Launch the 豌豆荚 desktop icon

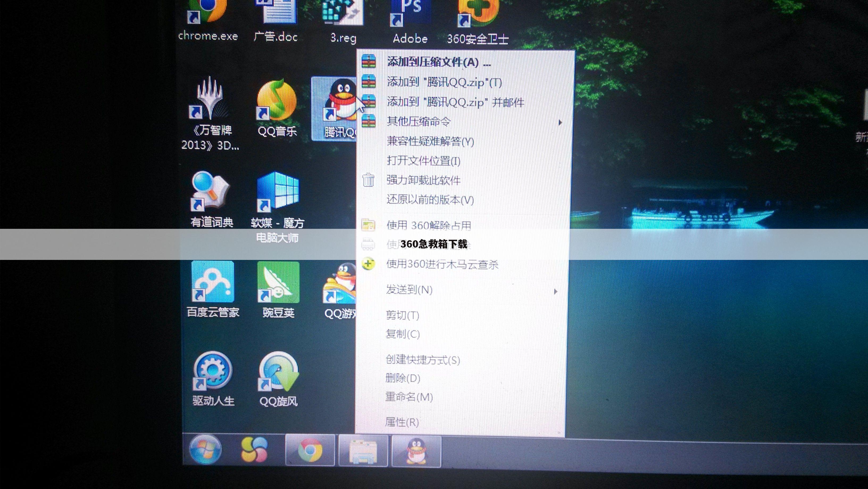[278, 290]
